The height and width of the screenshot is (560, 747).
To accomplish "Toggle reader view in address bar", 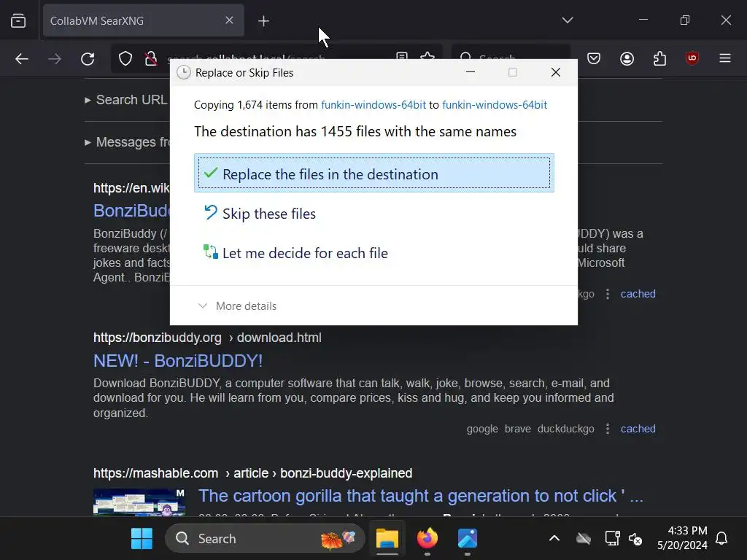I will 402,55.
